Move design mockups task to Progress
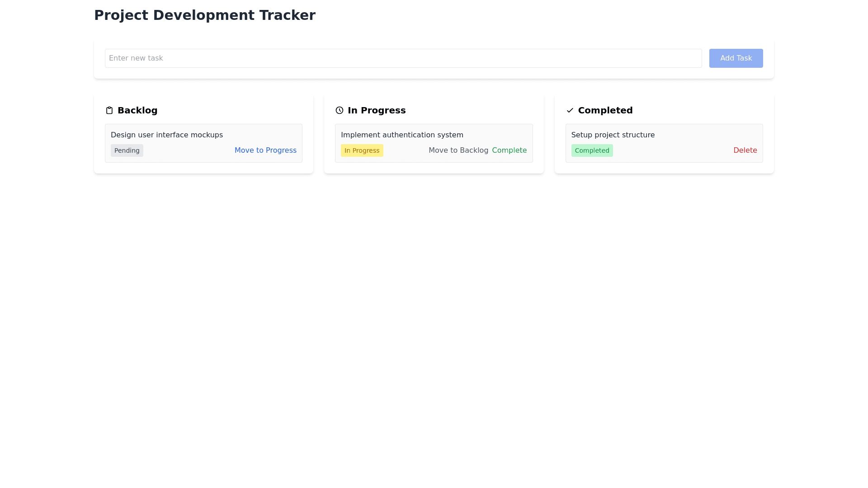 coord(265,150)
